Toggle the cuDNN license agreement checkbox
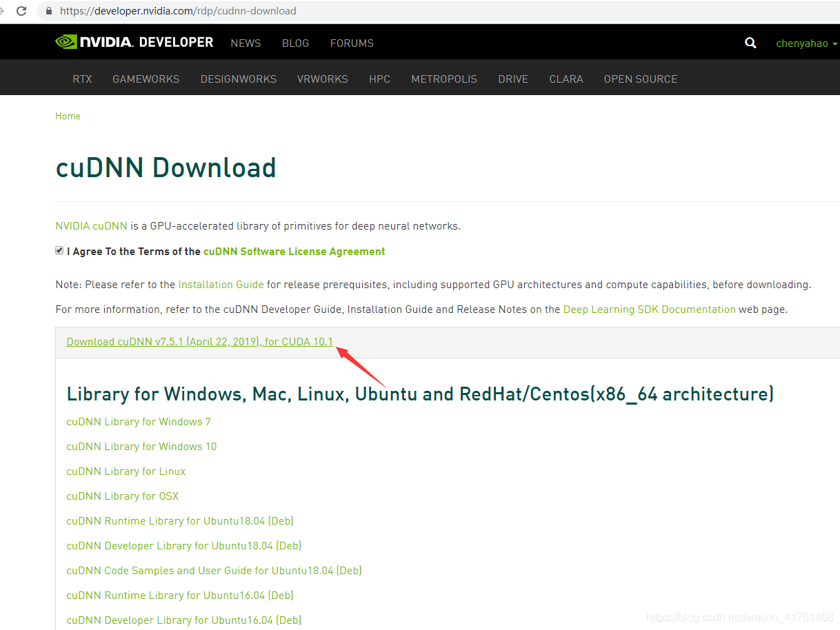This screenshot has width=840, height=630. click(59, 251)
